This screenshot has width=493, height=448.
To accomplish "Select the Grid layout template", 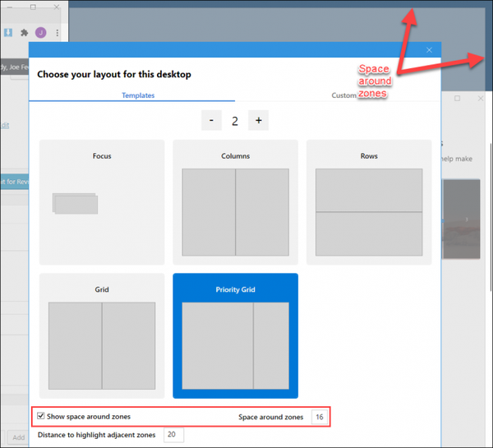I will [x=102, y=335].
